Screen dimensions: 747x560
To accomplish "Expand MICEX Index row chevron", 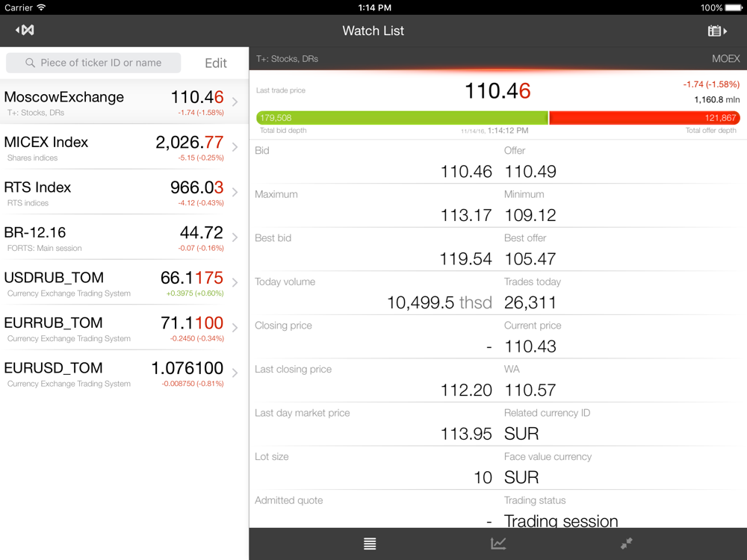I will [x=235, y=146].
